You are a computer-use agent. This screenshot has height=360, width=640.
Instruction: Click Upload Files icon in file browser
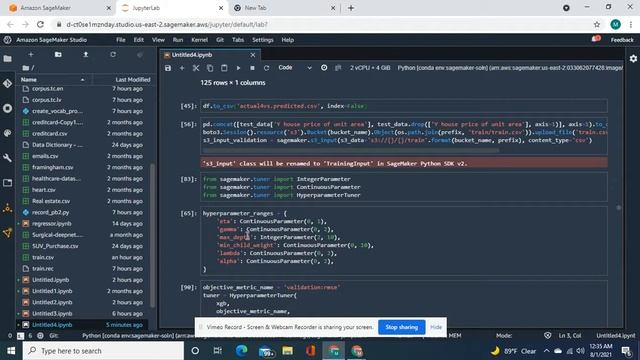pyautogui.click(x=85, y=54)
